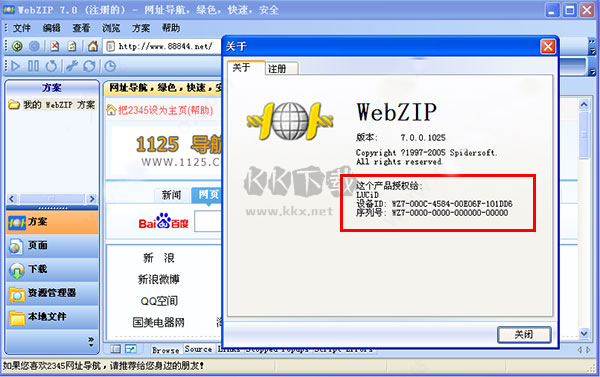600x377 pixels.
Task: Open the 帮助 menu
Action: point(171,28)
